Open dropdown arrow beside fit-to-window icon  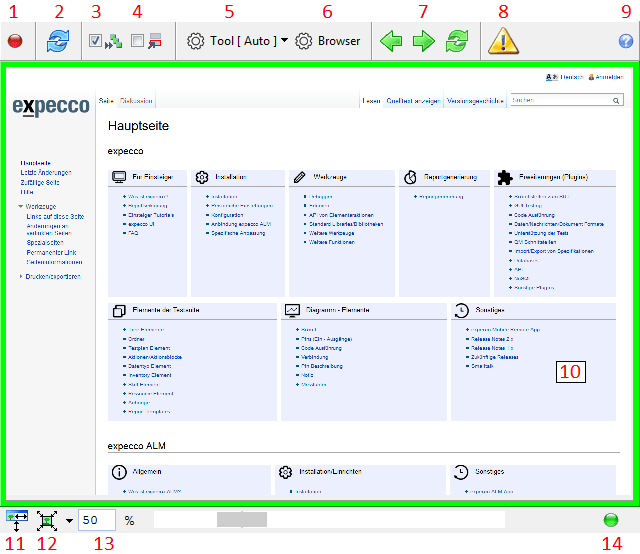[68, 520]
